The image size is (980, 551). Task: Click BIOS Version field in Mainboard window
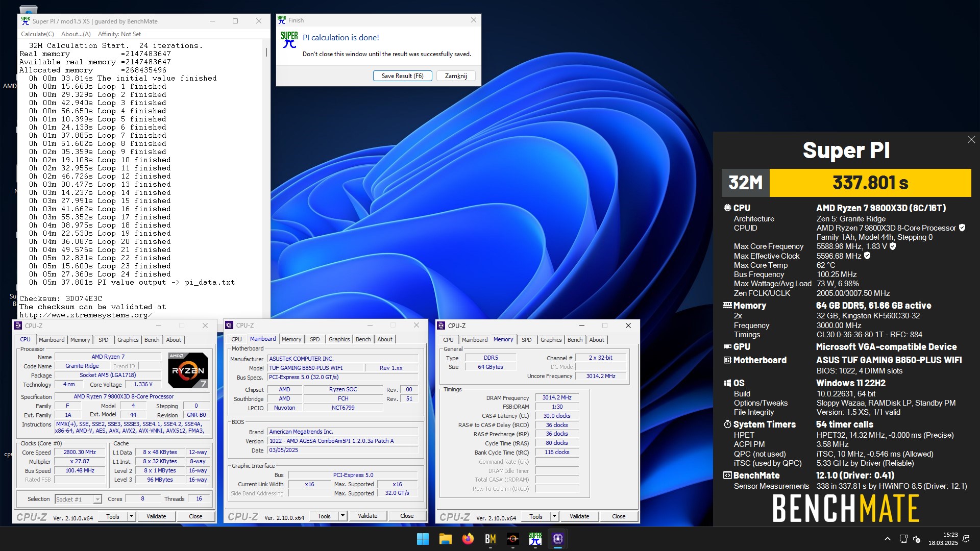coord(343,441)
